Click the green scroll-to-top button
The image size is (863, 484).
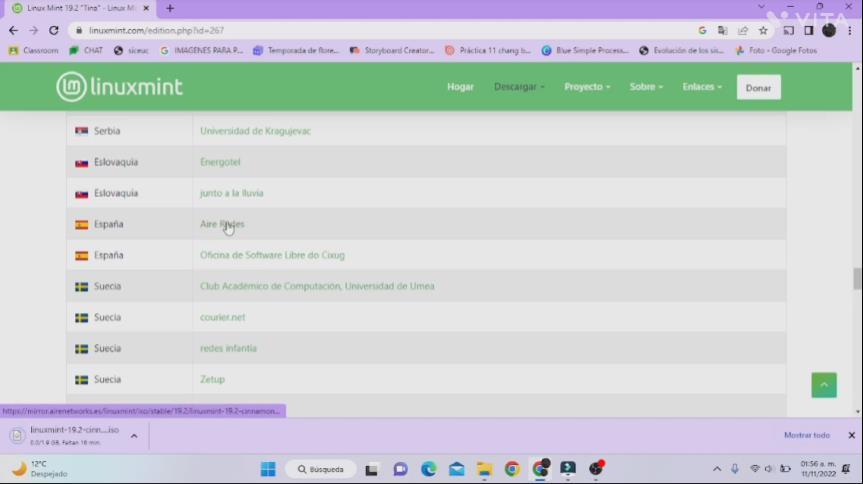[824, 385]
